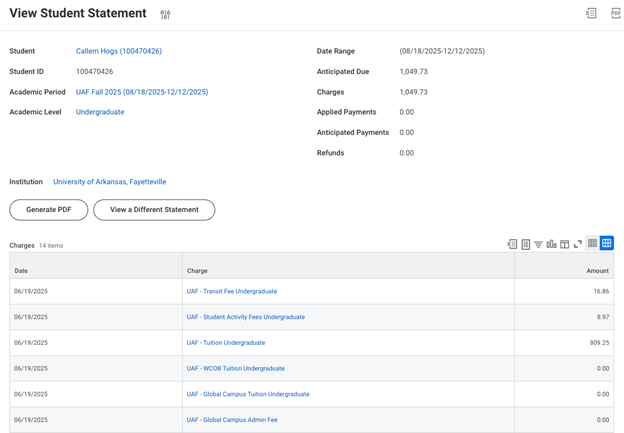Open the Charges table filter

click(x=538, y=244)
